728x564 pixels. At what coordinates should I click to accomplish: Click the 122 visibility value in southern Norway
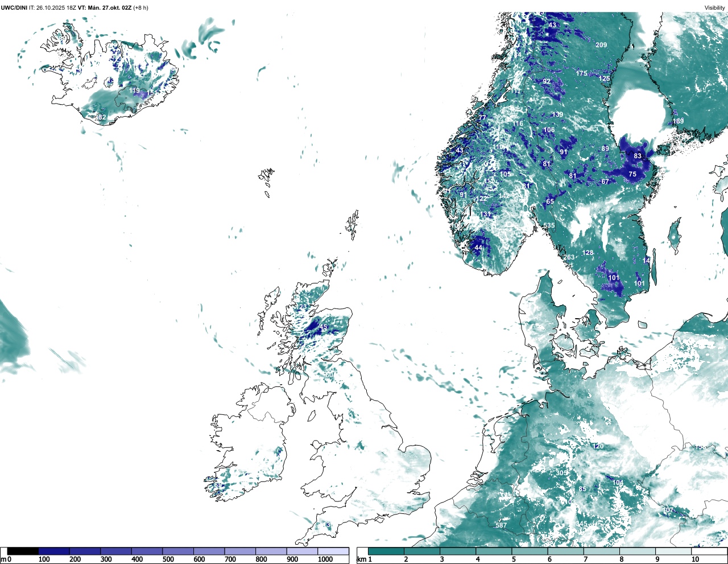pos(481,199)
